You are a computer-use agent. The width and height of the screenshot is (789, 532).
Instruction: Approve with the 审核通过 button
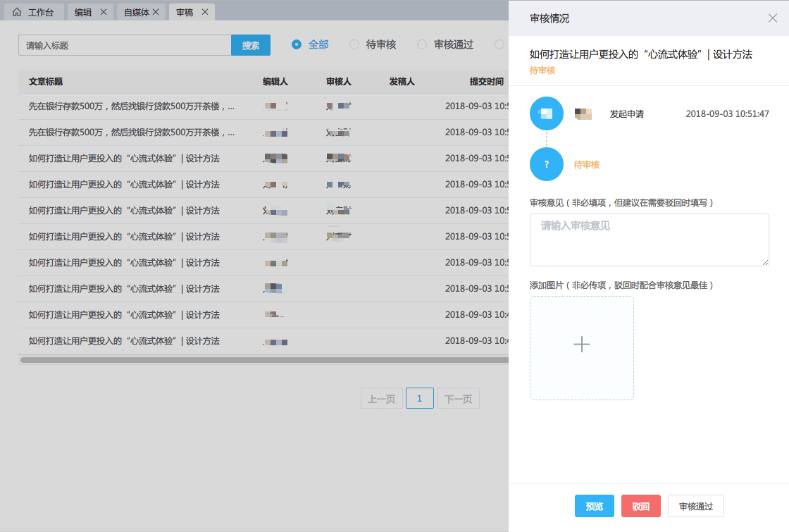[695, 506]
